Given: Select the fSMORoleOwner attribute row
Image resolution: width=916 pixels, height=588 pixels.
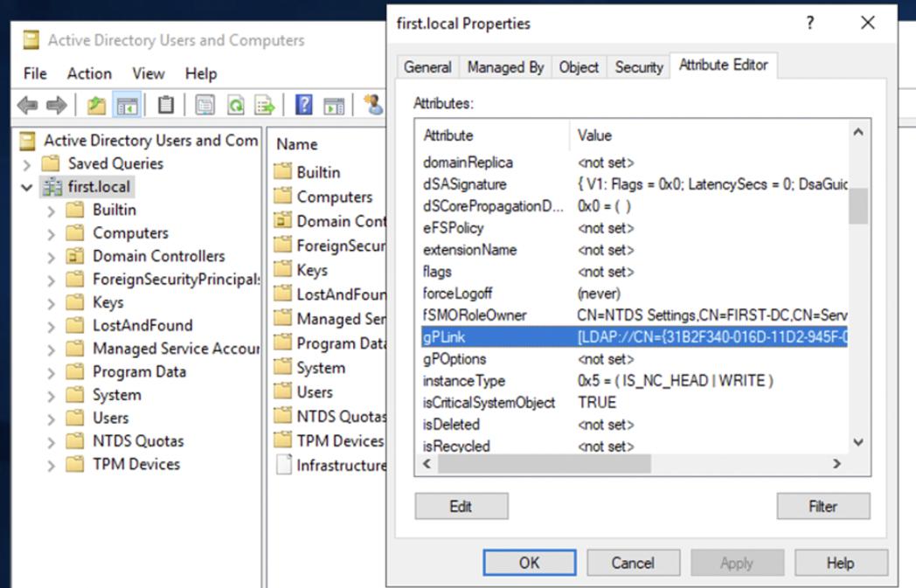Looking at the screenshot, I should coord(635,315).
